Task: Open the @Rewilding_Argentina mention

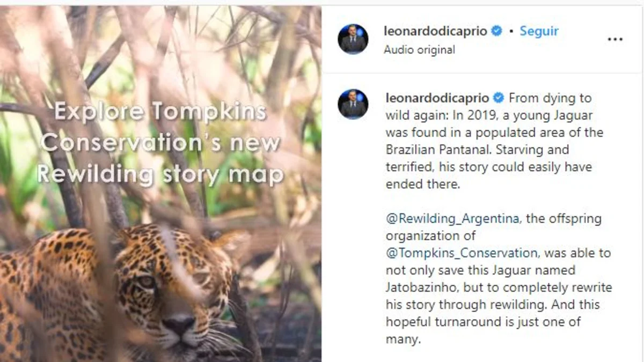Action: pyautogui.click(x=452, y=219)
